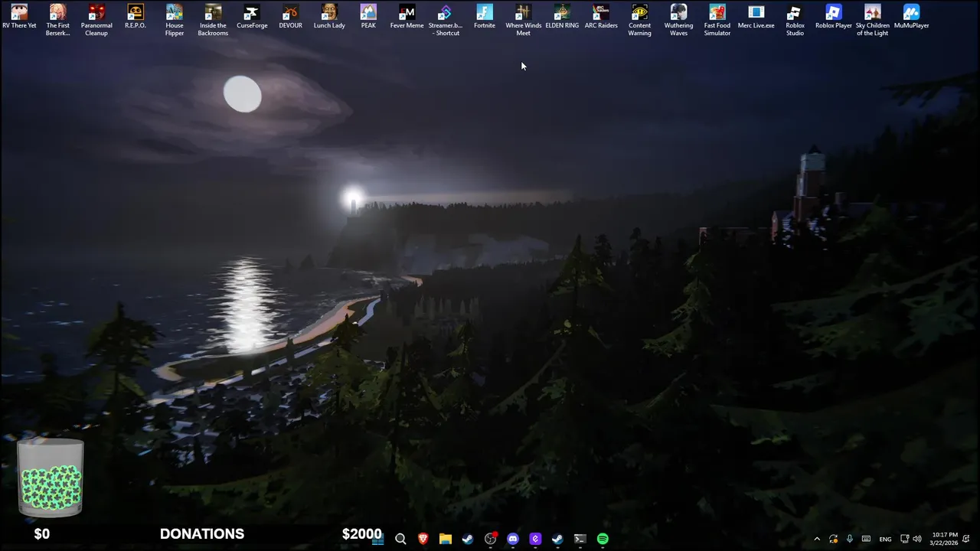Select Where Winds Meet shortcut
980x551 pixels.
(523, 20)
